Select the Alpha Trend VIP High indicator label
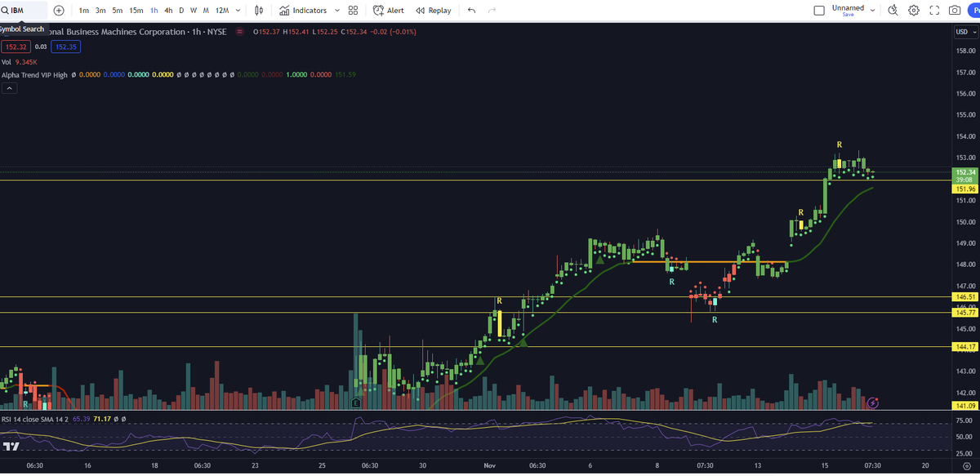The height and width of the screenshot is (476, 980). [x=34, y=74]
